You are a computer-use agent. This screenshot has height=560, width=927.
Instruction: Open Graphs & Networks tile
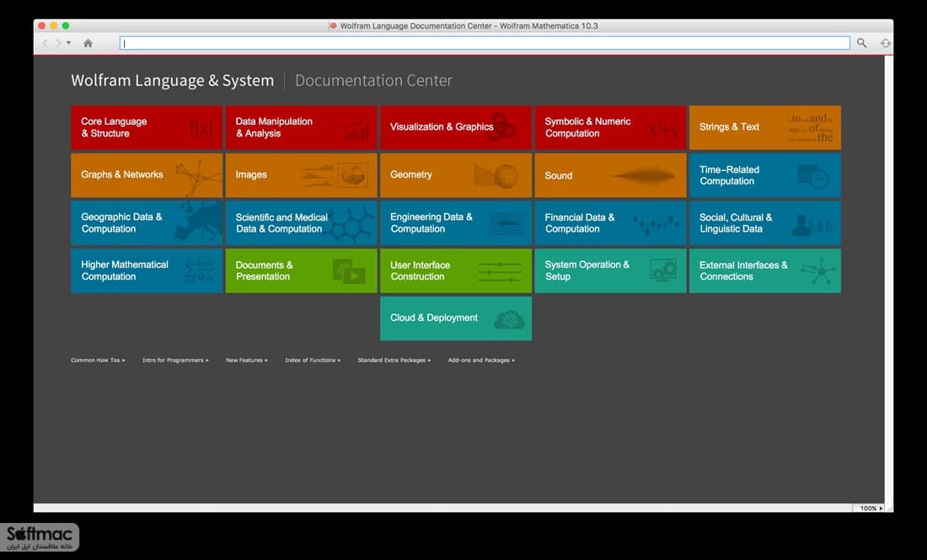pyautogui.click(x=147, y=175)
